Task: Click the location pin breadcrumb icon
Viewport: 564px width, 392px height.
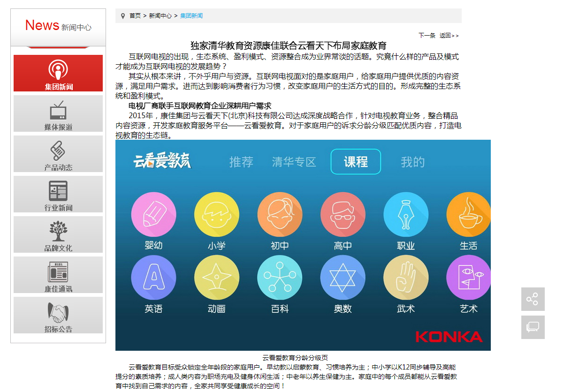Action: [123, 16]
